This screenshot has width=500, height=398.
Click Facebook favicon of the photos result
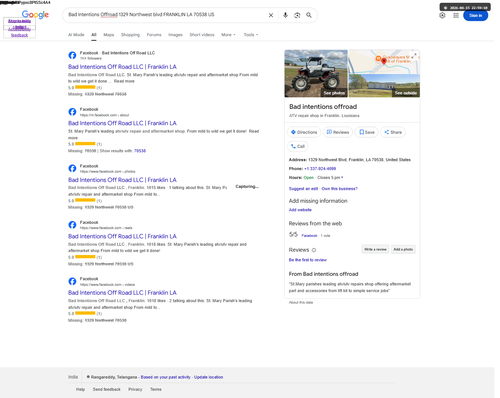(72, 168)
